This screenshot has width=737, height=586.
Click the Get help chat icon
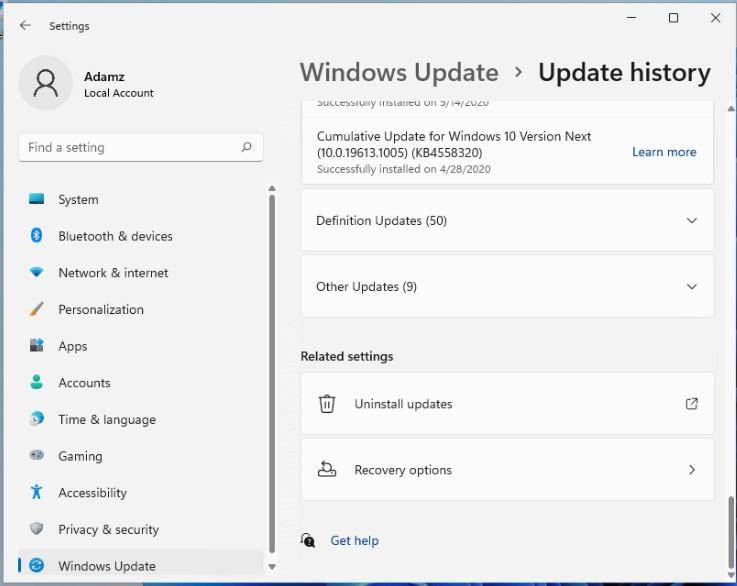pyautogui.click(x=308, y=540)
